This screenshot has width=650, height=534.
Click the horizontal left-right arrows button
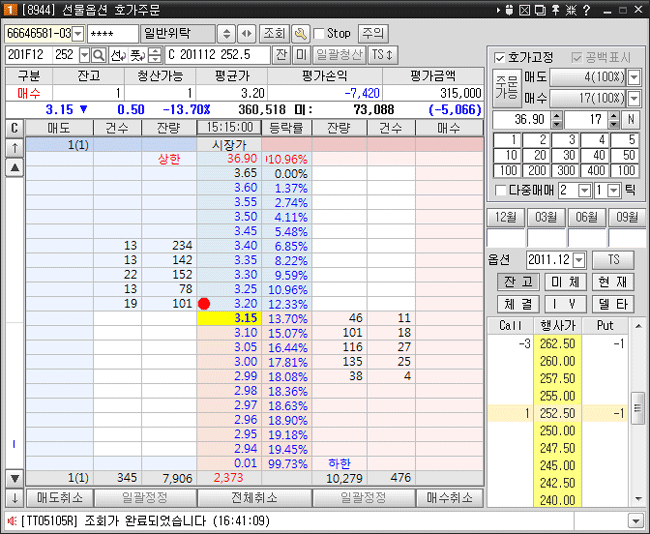click(x=247, y=34)
